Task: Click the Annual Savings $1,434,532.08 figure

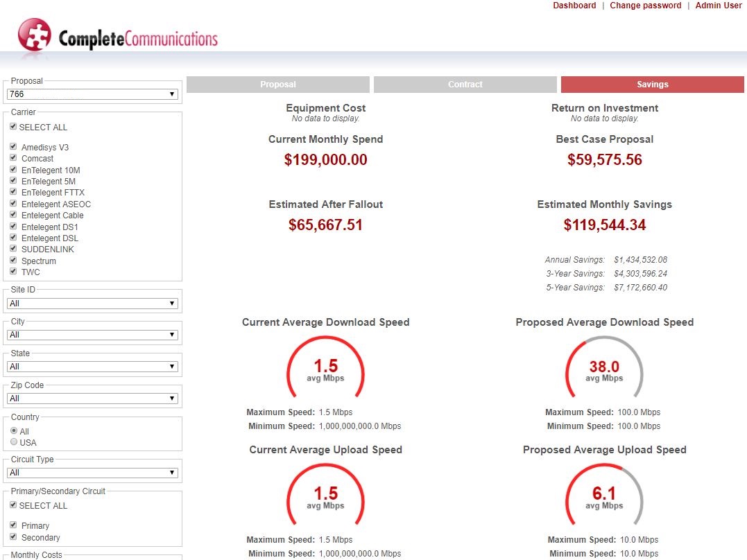Action: point(640,260)
